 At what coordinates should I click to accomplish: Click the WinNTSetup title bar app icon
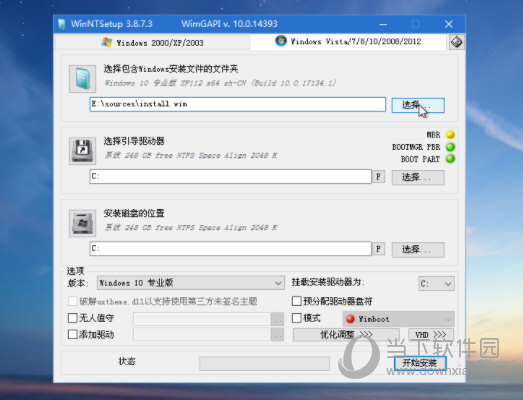point(61,24)
